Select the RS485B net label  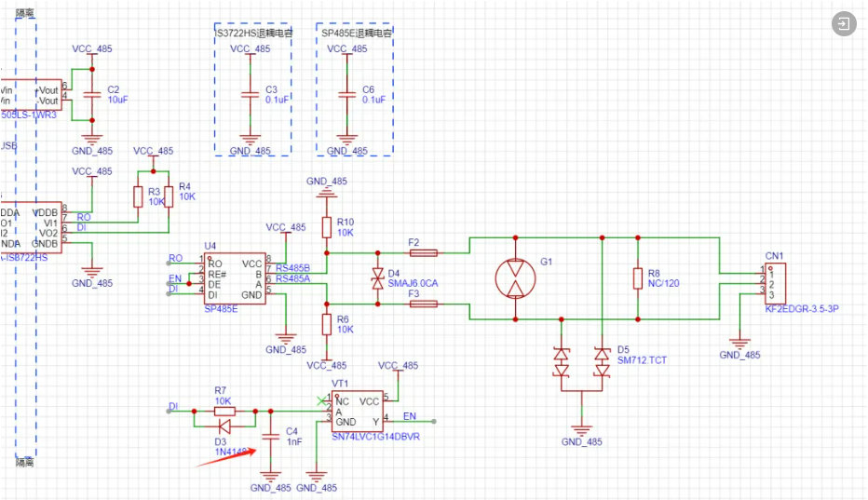coord(292,268)
